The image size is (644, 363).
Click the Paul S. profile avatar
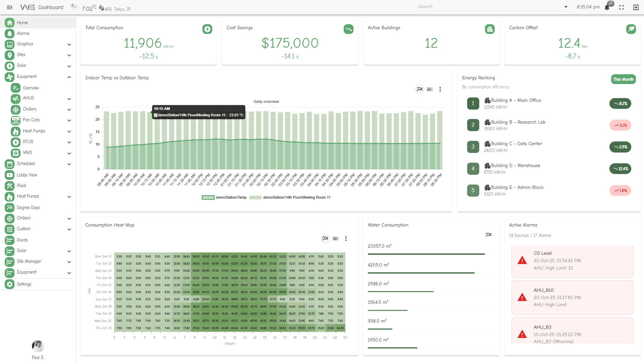click(x=38, y=346)
